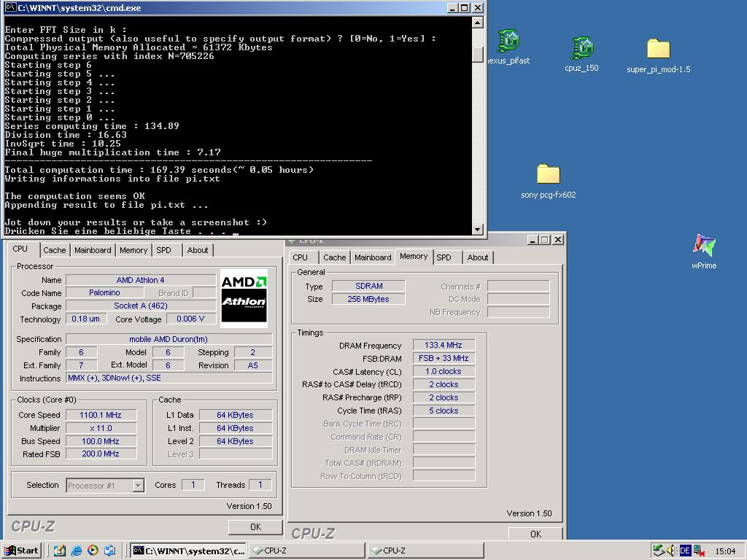Click the DE language indicator in tray
The width and height of the screenshot is (747, 560).
(685, 551)
